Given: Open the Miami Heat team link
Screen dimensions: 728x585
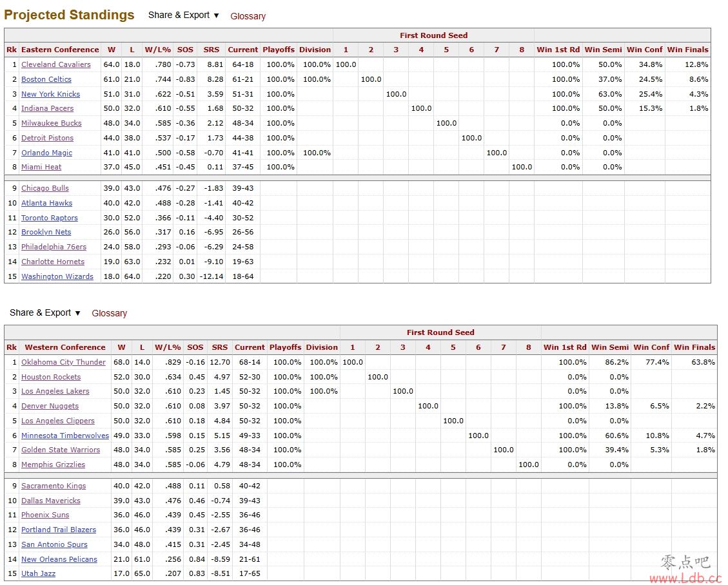Looking at the screenshot, I should [41, 167].
